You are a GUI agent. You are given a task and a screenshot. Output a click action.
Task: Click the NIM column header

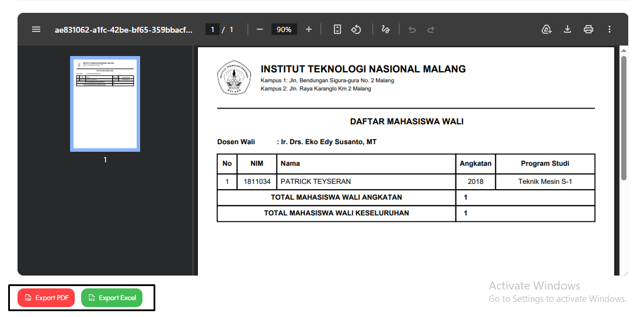pyautogui.click(x=257, y=163)
